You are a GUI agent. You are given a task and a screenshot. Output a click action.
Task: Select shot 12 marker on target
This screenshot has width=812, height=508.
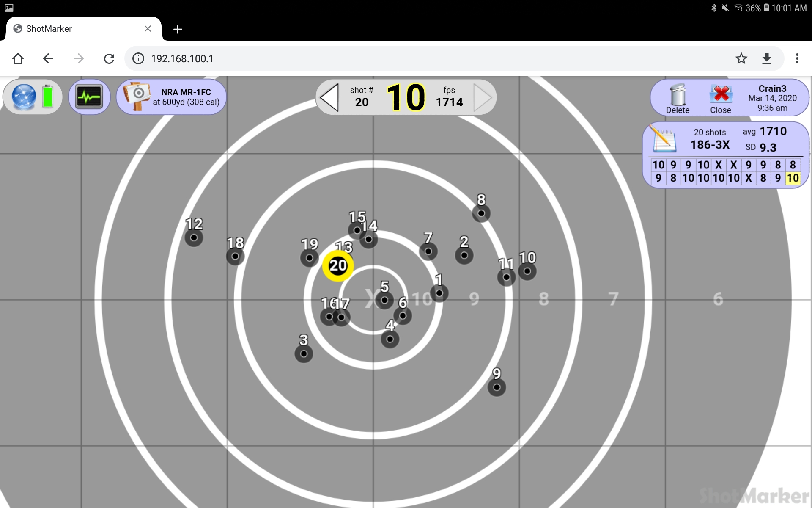coord(194,237)
